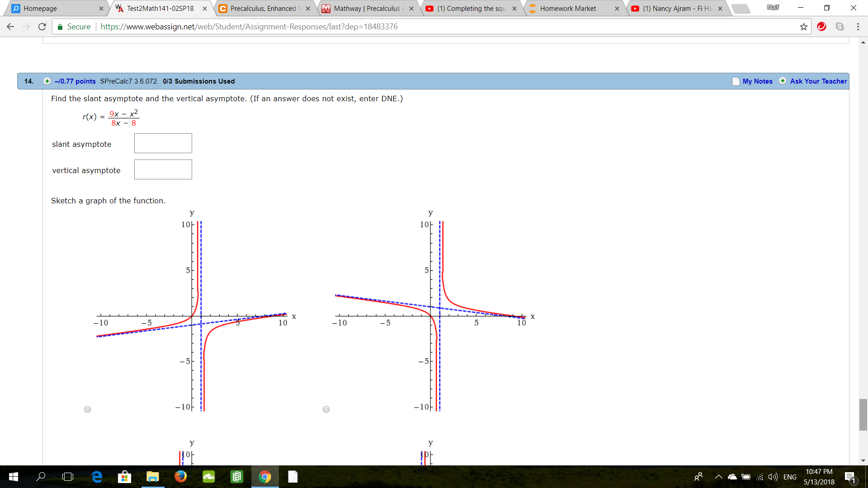868x488 pixels.
Task: Launch Firefox from the taskbar
Action: pos(180,477)
